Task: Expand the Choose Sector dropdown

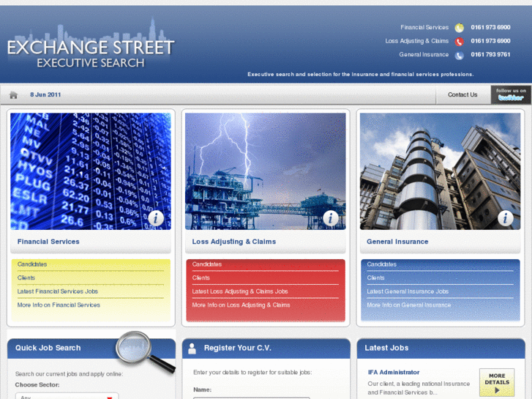Action: pos(67,396)
